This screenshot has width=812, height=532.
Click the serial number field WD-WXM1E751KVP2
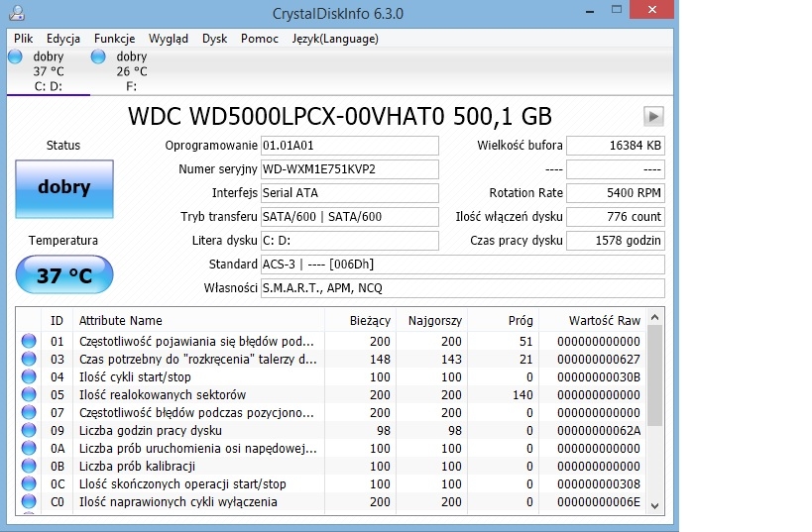pos(350,169)
